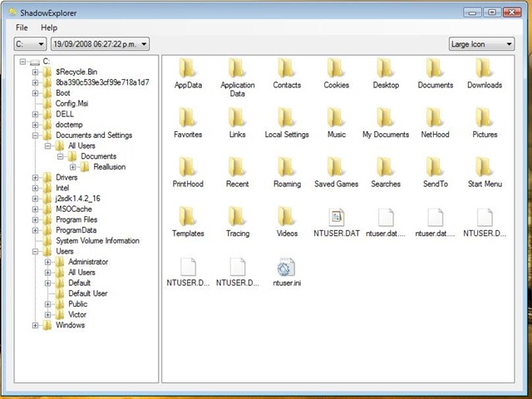Select the NetHood folder icon
532x399 pixels.
click(x=435, y=117)
